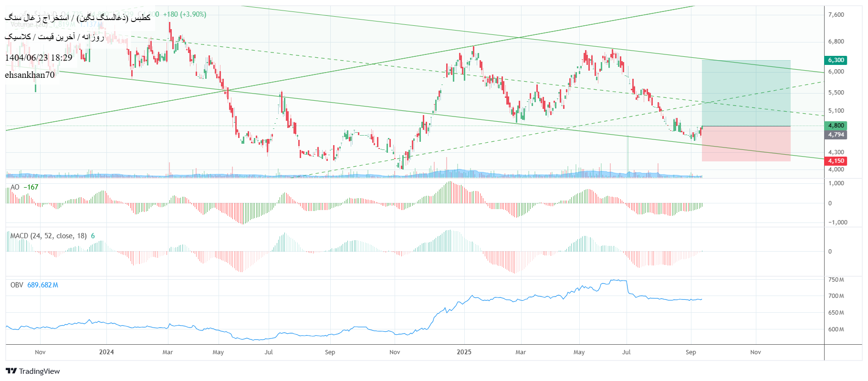The height and width of the screenshot is (381, 868).
Task: Click the 7,600 price scale label
Action: coord(836,15)
